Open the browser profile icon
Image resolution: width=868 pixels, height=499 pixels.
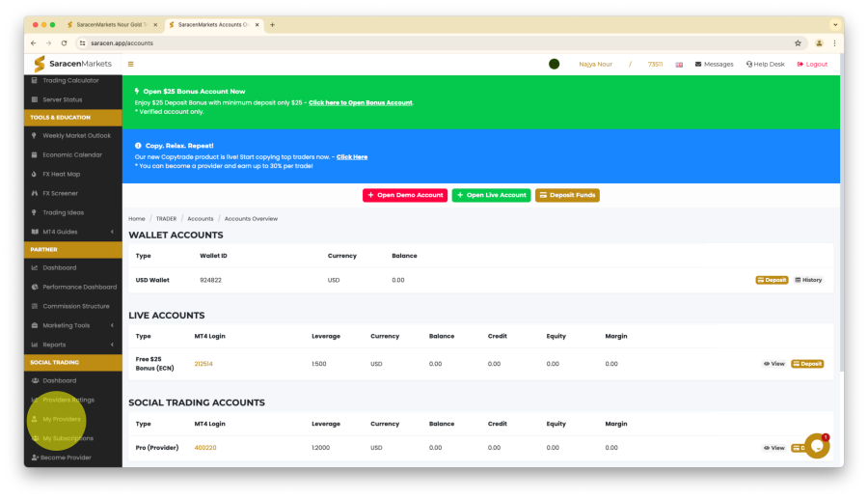(819, 43)
